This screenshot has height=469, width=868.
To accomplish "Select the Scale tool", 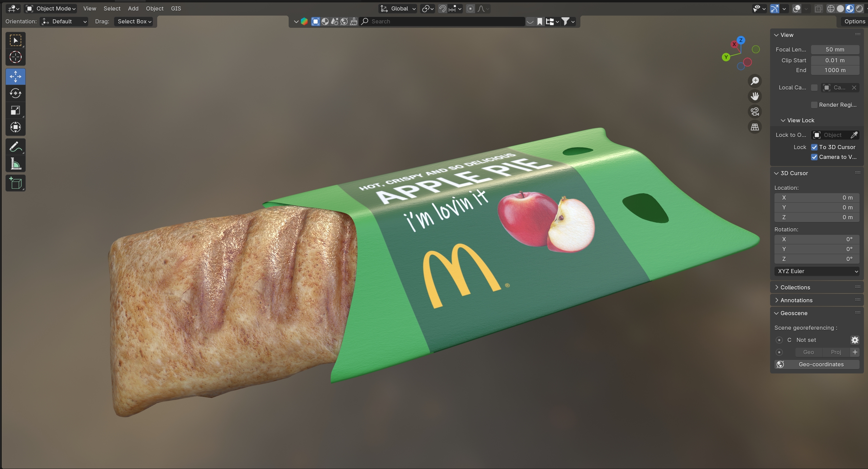I will click(x=15, y=110).
